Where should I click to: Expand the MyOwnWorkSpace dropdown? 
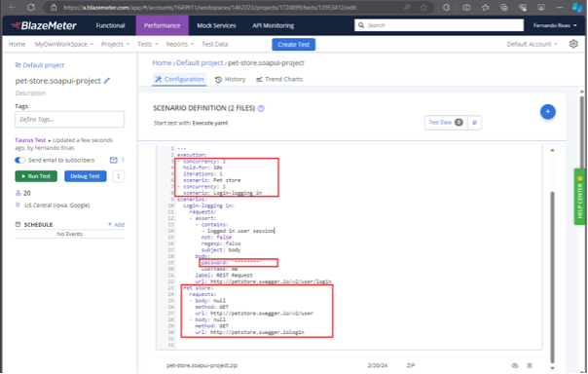pyautogui.click(x=64, y=44)
